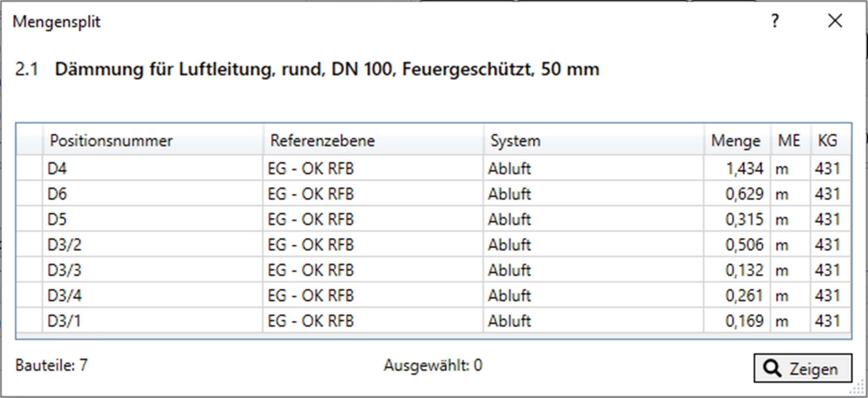This screenshot has height=398, width=868.
Task: Click the help question mark icon
Action: coord(775,21)
